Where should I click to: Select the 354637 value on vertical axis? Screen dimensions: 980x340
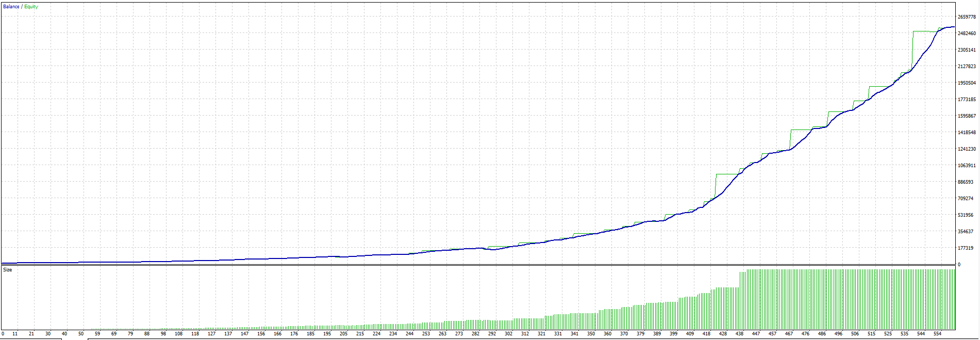point(965,232)
